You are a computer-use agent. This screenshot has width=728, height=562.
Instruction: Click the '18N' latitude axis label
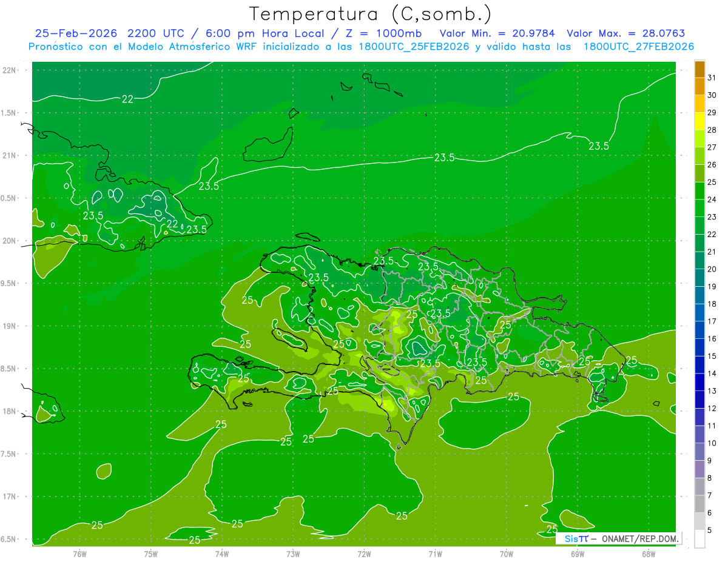[x=9, y=411]
